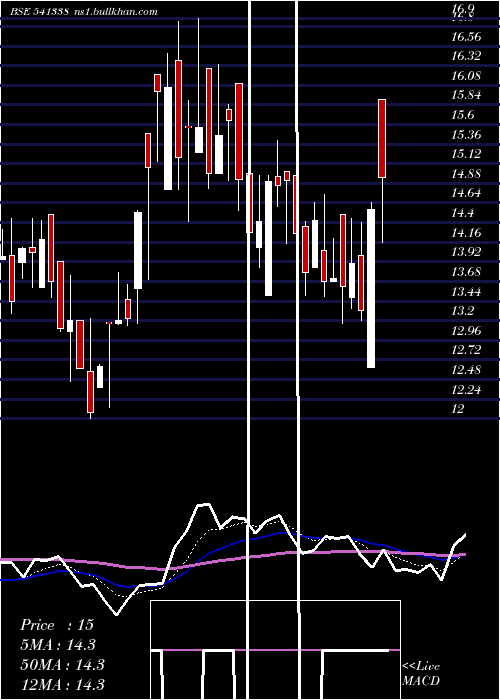Screen dimensions: 500x700
Task: Select the 12.24 price axis label
Action: 466,390
